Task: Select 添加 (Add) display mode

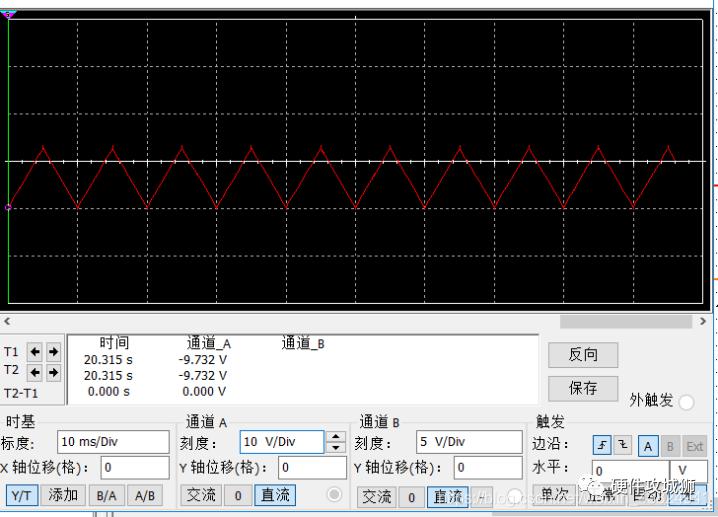Action: point(63,495)
